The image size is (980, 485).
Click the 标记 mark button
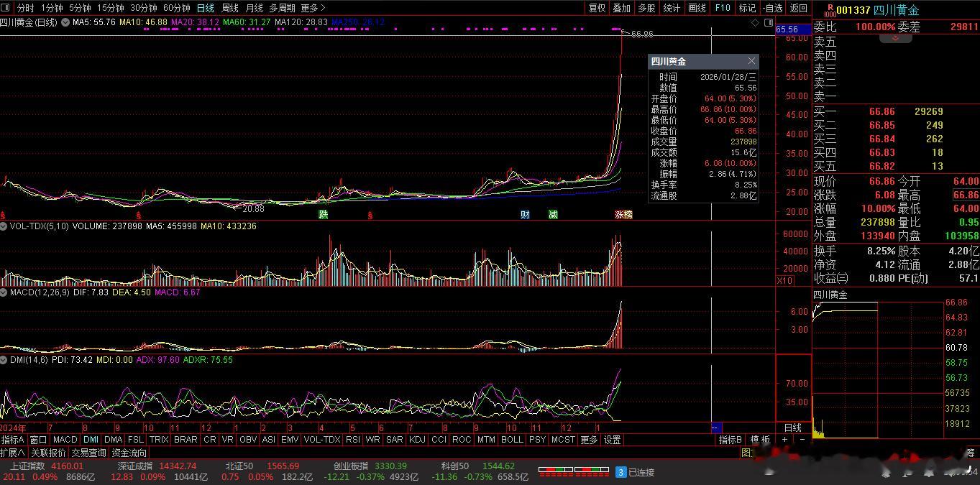point(748,8)
